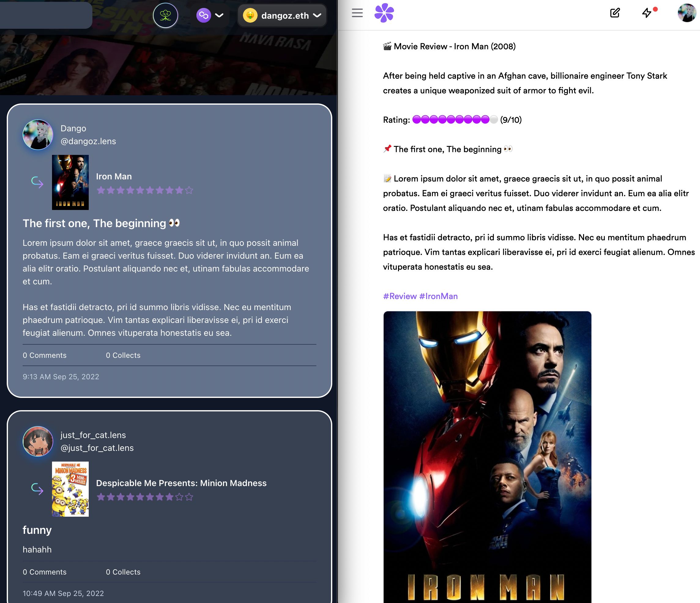Open the hamburger menu in Lenster

coord(357,13)
